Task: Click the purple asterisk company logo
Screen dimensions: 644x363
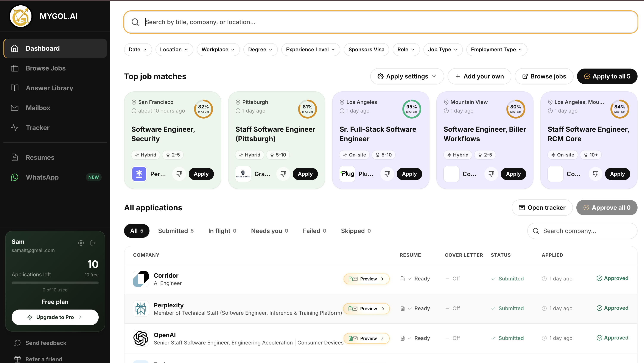Action: coord(139,174)
